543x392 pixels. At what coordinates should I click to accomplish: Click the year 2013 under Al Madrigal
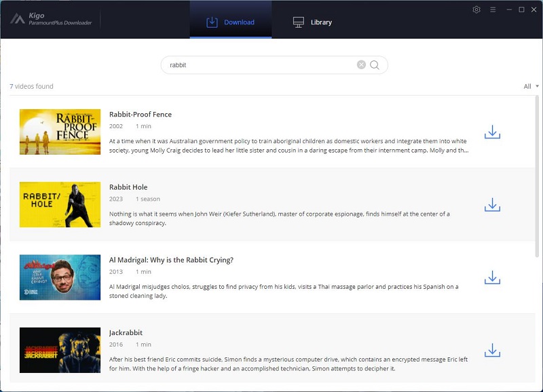point(116,272)
